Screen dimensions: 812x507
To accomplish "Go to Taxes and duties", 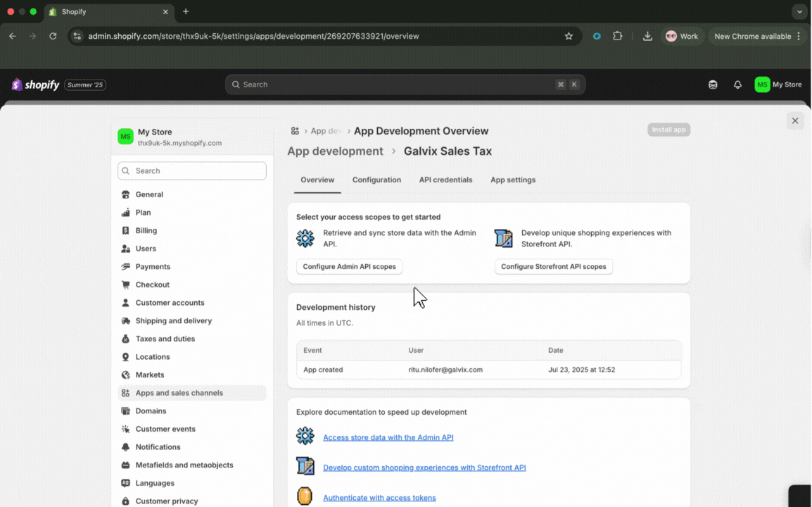I will coord(191,339).
